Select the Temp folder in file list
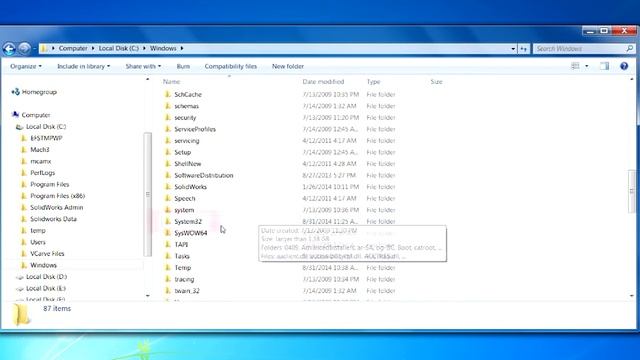The height and width of the screenshot is (360, 640). point(182,267)
